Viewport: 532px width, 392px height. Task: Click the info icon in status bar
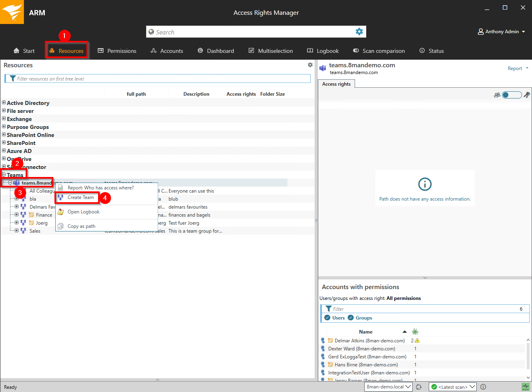(483, 387)
